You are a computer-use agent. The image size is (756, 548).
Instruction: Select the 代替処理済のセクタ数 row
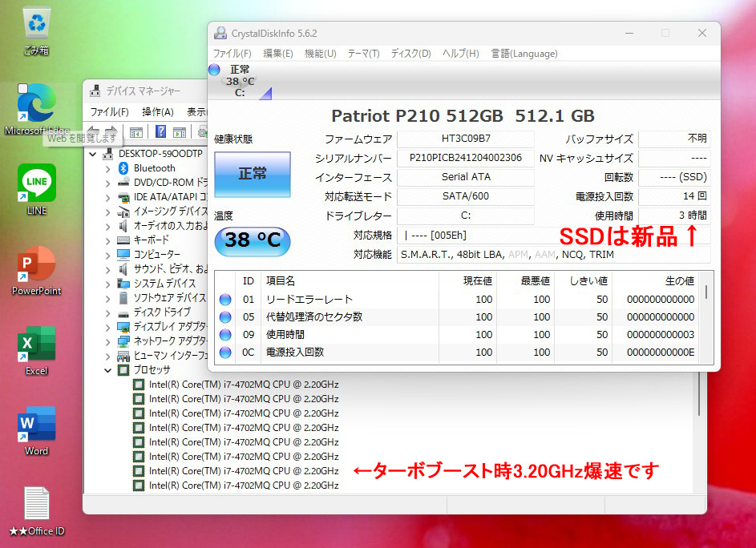coord(457,317)
